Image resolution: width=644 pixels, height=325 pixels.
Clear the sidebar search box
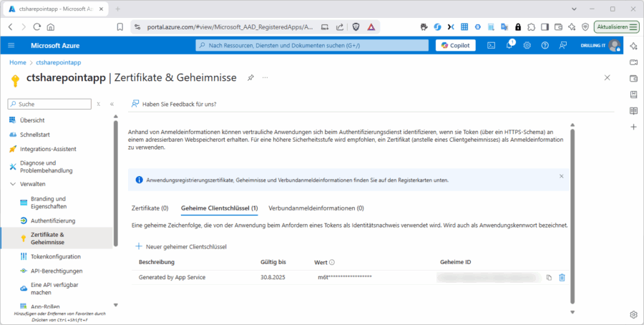tap(99, 105)
